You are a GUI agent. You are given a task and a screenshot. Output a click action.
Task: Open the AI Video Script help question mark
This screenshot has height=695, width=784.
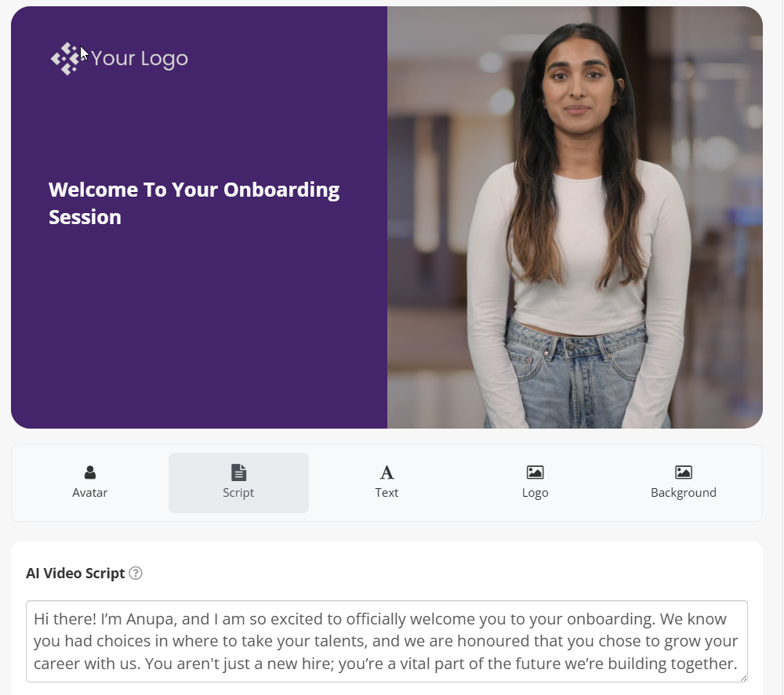pos(136,573)
